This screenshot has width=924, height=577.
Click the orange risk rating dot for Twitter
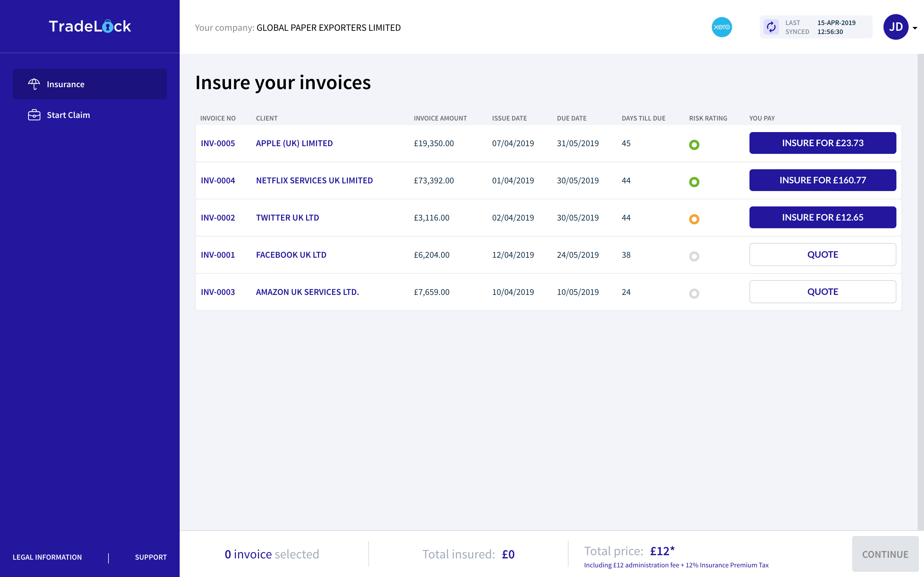695,218
